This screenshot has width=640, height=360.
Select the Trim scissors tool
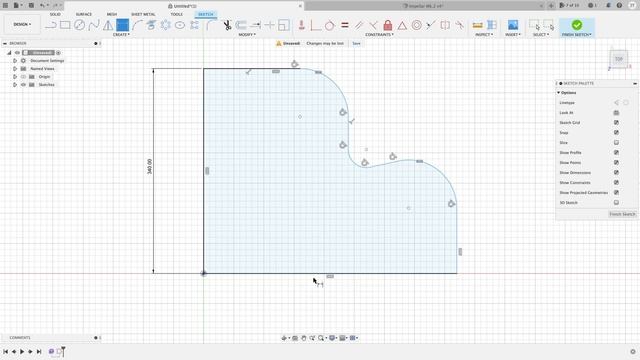click(x=227, y=25)
